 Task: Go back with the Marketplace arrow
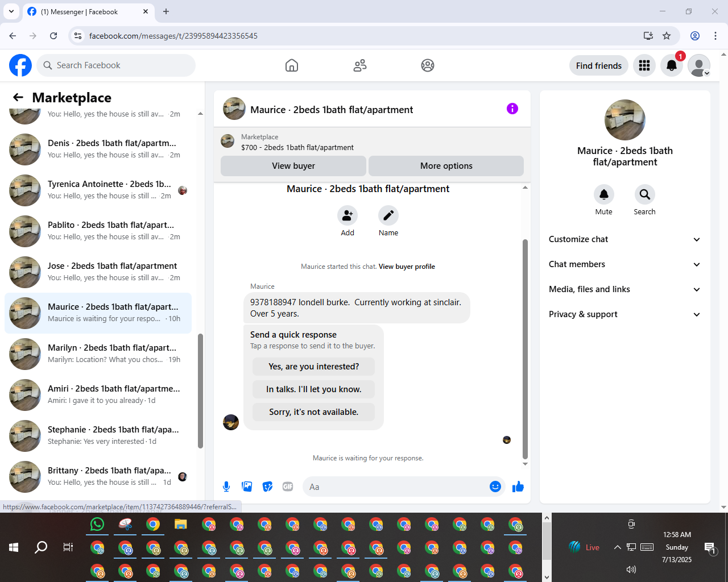[18, 97]
